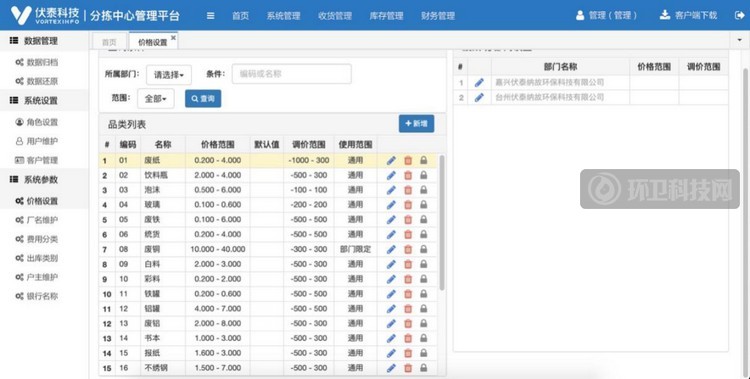Toggle lock icon on row 08 废铜
The image size is (750, 379).
423,249
